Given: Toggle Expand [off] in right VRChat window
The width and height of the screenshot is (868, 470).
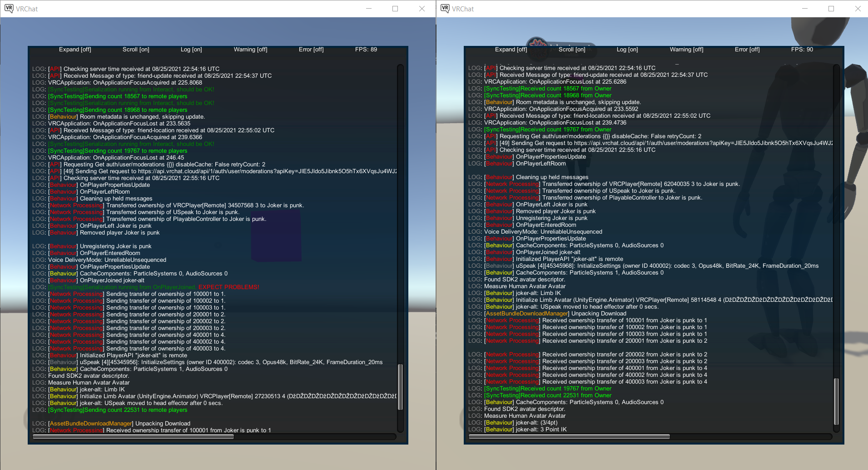Looking at the screenshot, I should click(511, 50).
